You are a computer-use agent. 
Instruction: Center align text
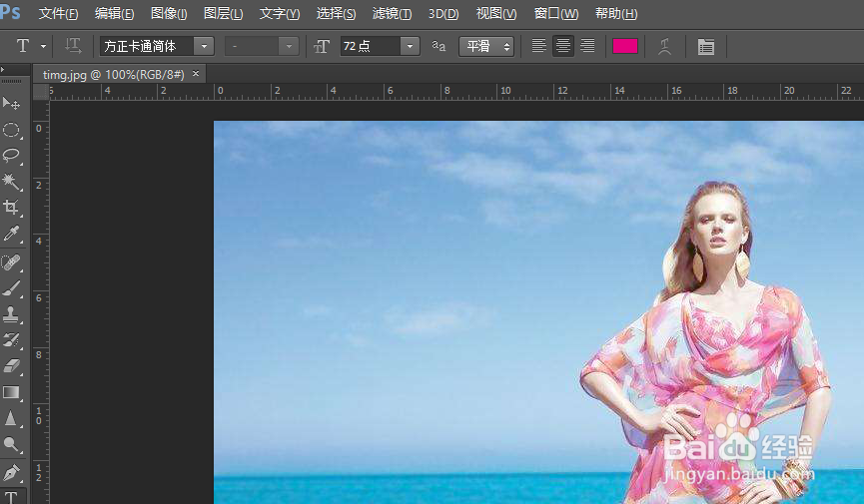[x=563, y=46]
